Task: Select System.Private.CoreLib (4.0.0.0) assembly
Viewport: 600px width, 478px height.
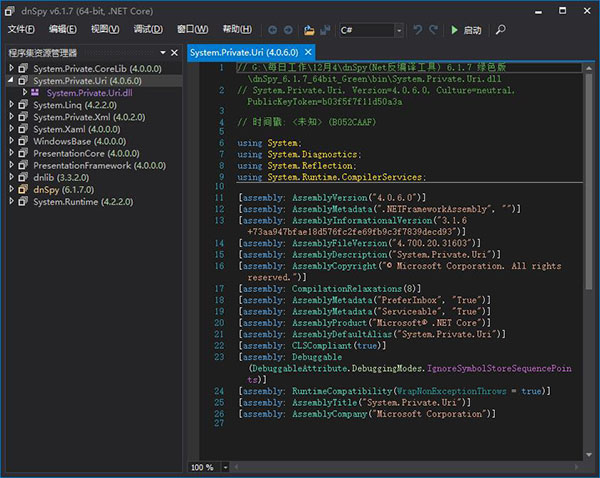Action: 97,69
